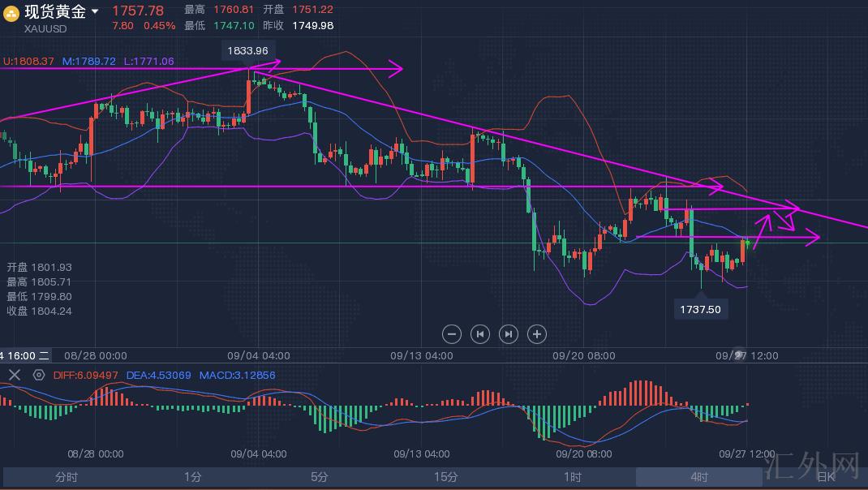Click DEA:4.53069 indicator value
868x490 pixels.
(x=158, y=375)
